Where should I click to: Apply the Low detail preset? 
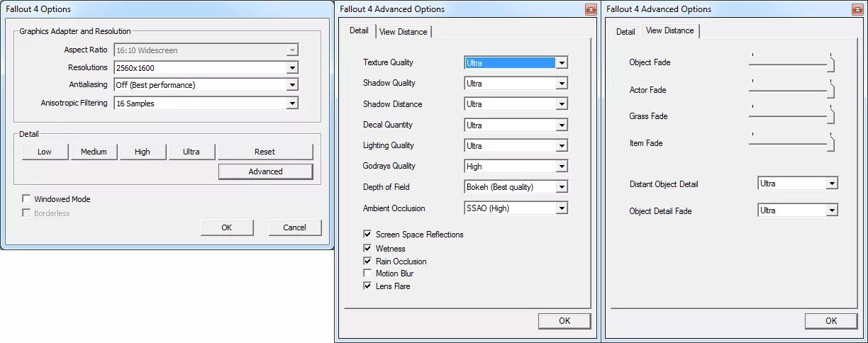pos(45,152)
